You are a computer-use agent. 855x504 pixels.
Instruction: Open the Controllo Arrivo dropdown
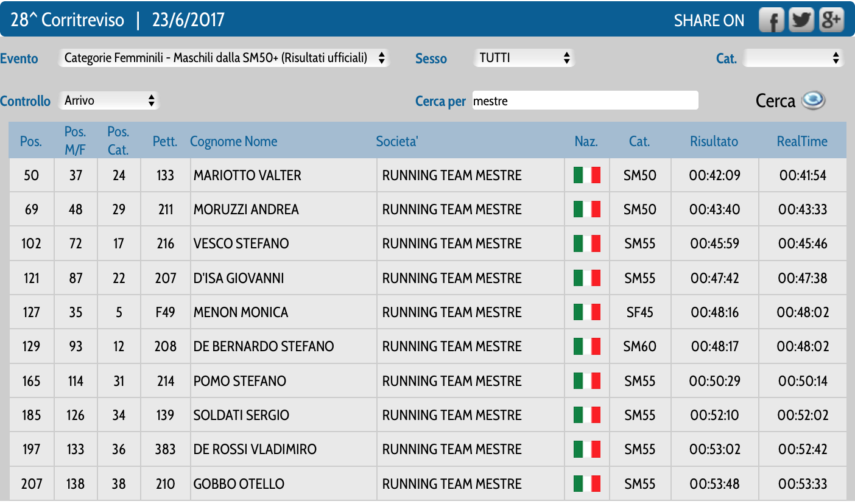coord(109,100)
